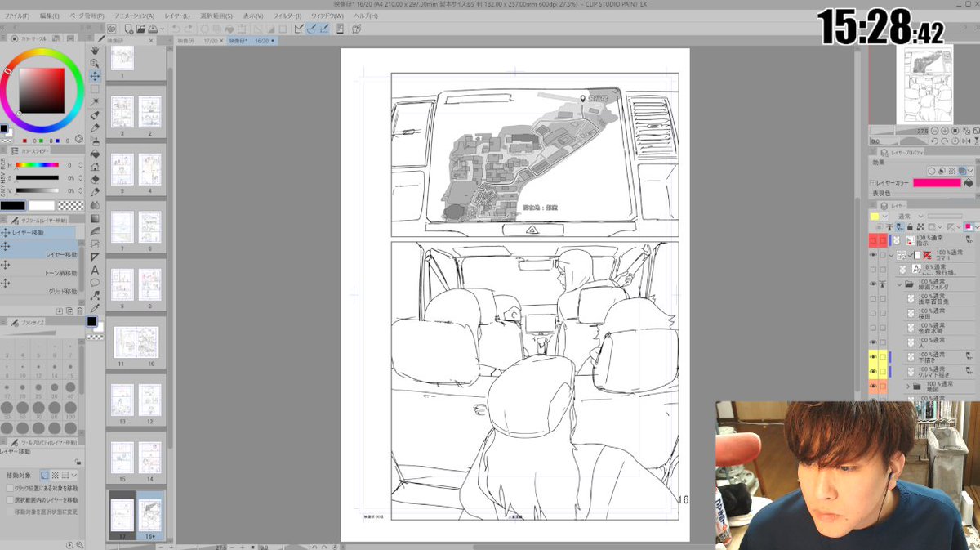Expand the 地図 folder layer
The width and height of the screenshot is (980, 550).
pos(907,386)
